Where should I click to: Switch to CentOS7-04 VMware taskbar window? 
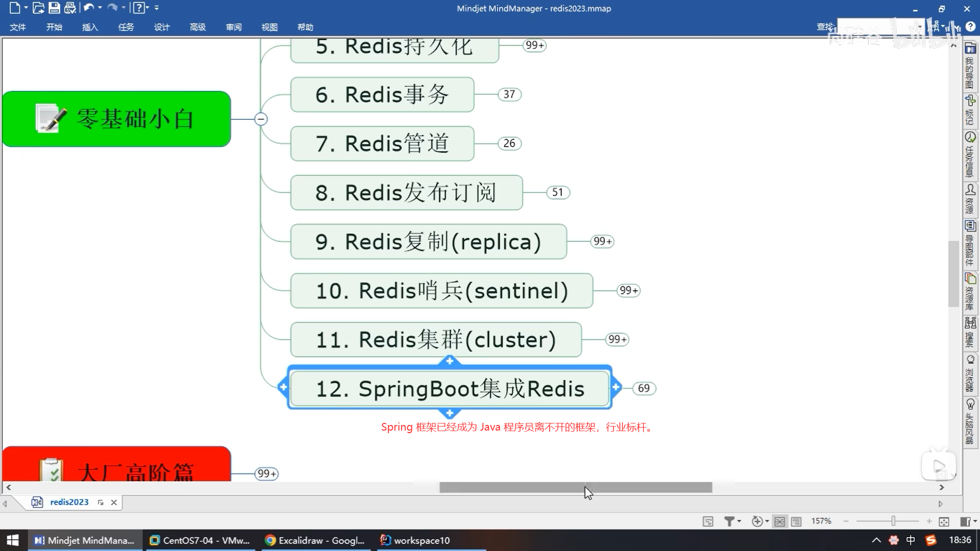tap(200, 540)
